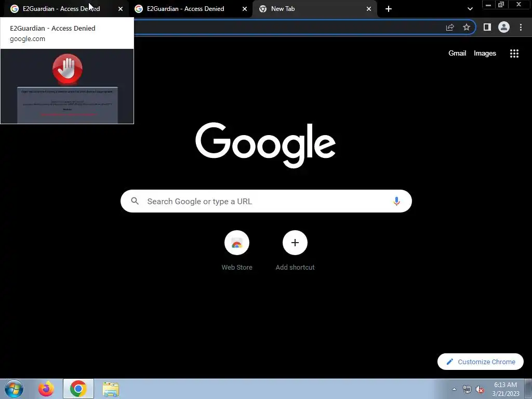
Task: Open the Images link
Action: click(485, 54)
